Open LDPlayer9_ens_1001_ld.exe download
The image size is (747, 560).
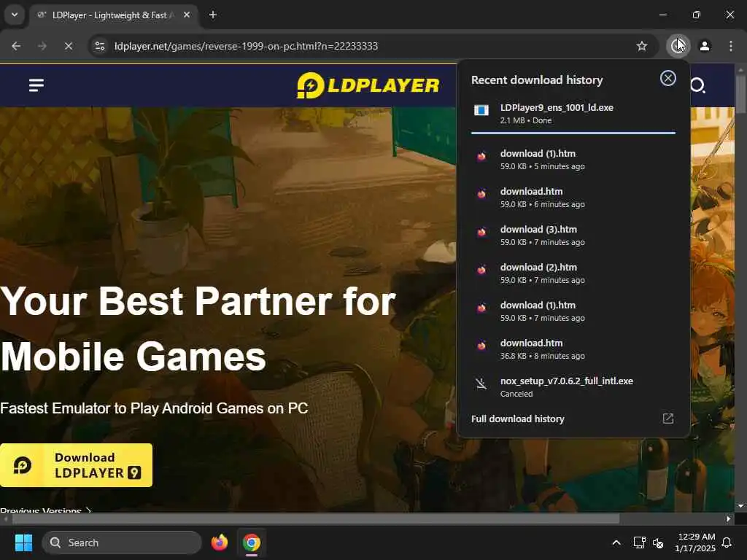pyautogui.click(x=573, y=114)
